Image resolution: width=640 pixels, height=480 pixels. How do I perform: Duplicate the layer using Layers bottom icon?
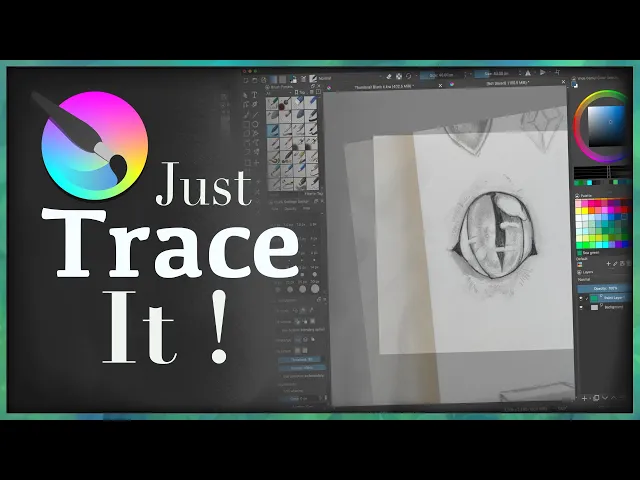coord(596,398)
